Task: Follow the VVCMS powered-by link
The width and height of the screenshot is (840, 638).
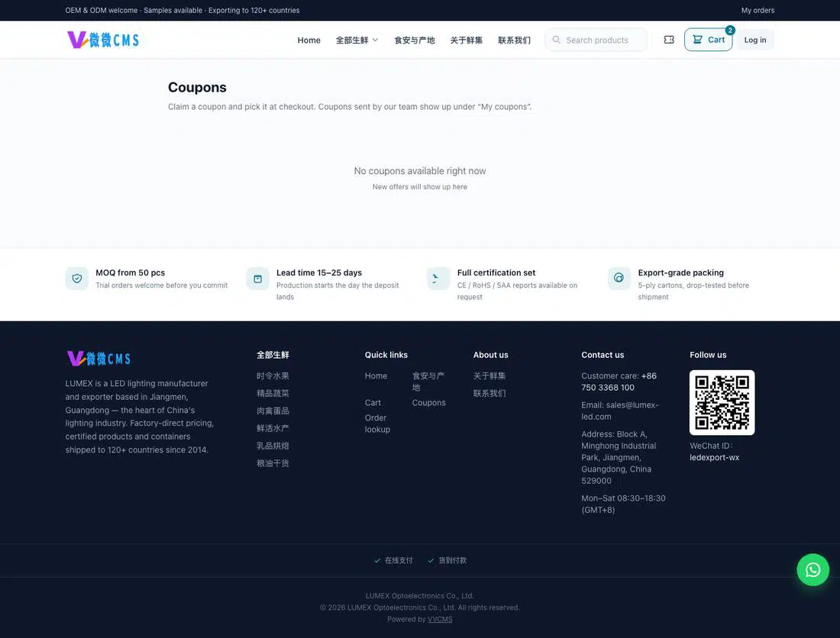Action: (440, 619)
